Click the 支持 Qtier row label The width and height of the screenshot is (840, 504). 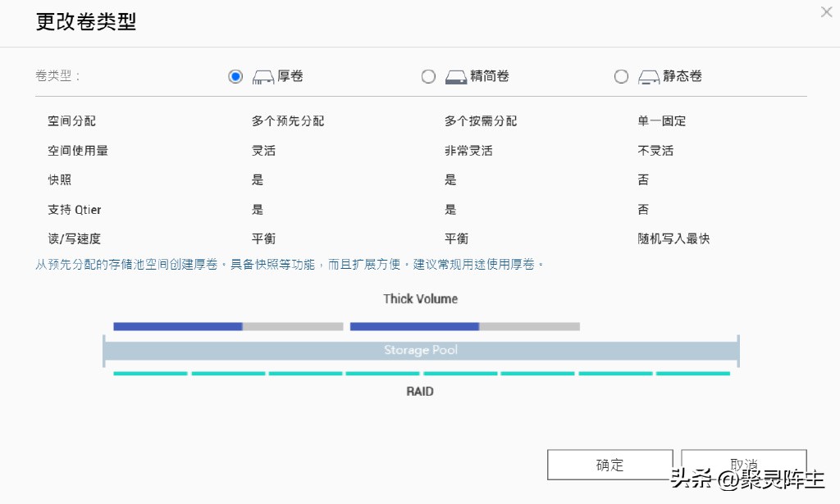(74, 209)
